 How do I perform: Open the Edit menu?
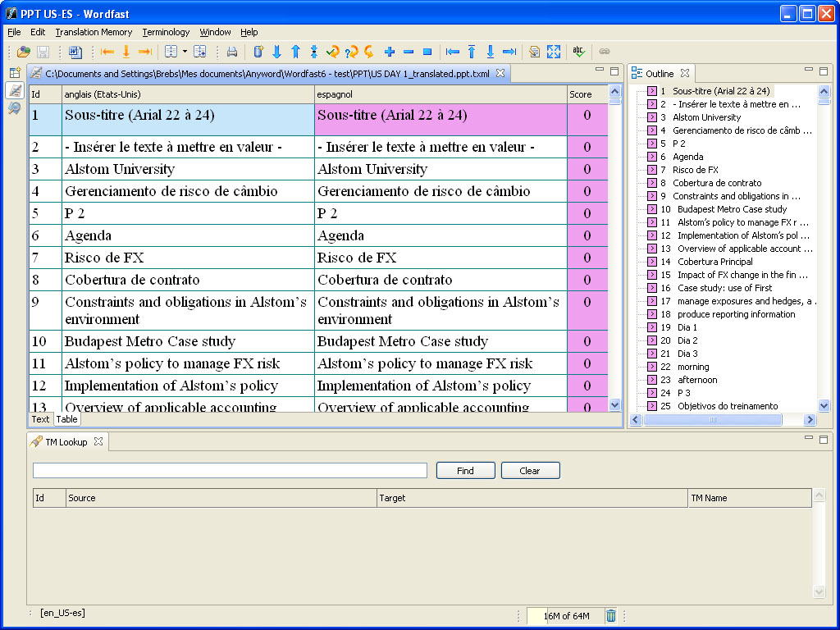tap(38, 32)
